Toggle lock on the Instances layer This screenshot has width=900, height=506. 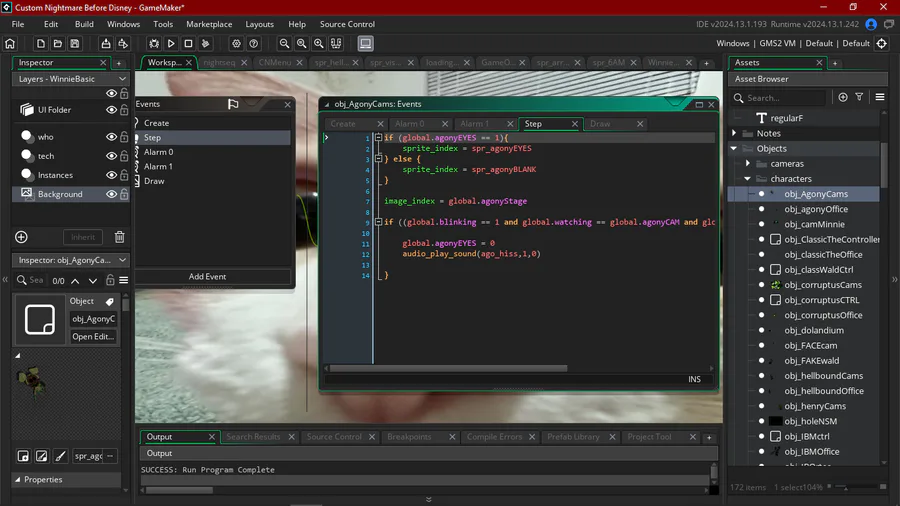tap(124, 175)
